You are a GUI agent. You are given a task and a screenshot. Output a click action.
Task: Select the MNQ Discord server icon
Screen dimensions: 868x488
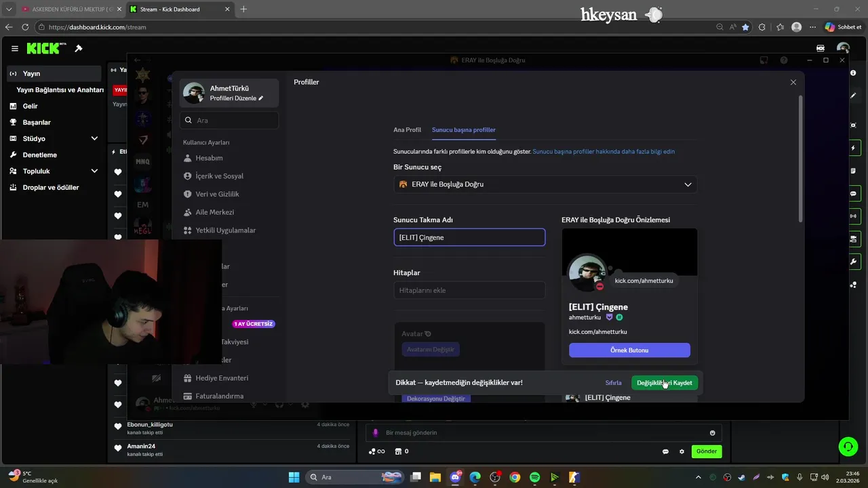click(x=142, y=161)
